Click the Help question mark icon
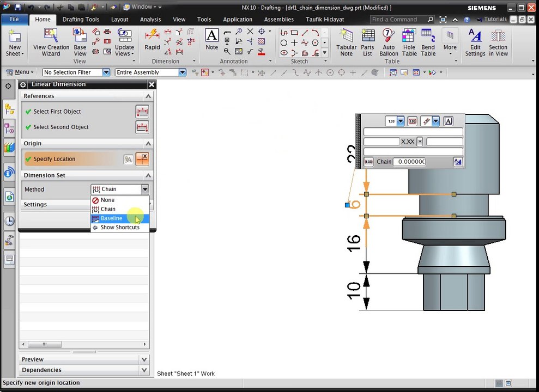The image size is (539, 392). [467, 20]
